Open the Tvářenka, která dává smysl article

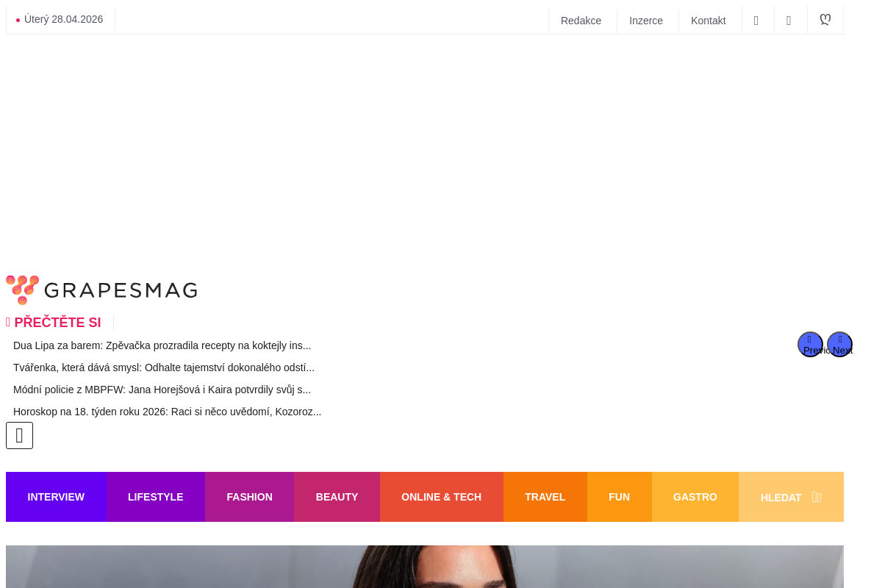(164, 367)
